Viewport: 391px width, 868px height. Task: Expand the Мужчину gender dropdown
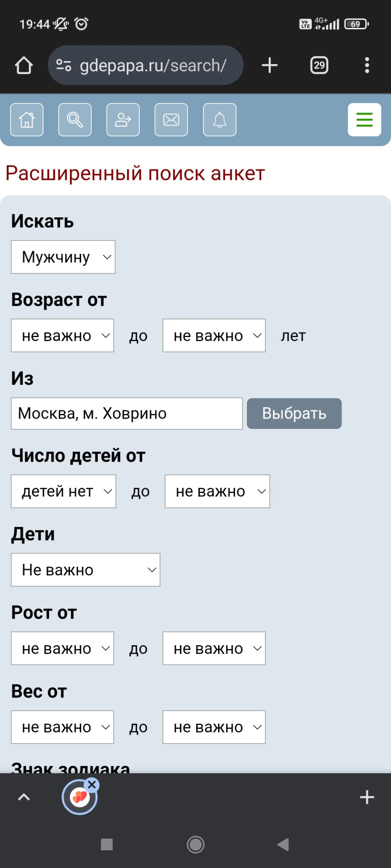(63, 257)
